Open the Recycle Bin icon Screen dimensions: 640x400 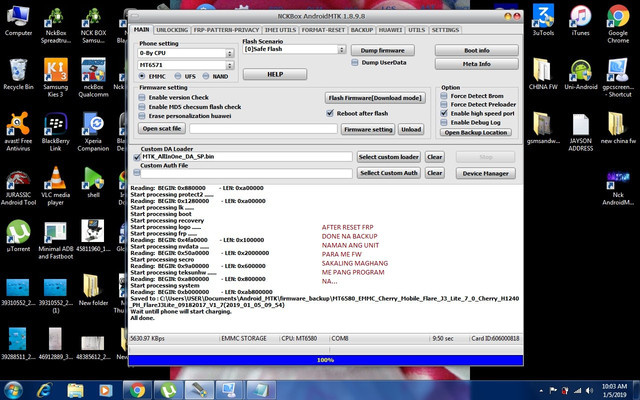pyautogui.click(x=18, y=74)
